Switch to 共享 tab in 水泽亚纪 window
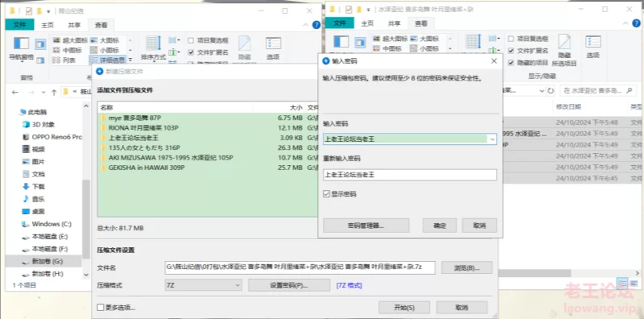 pyautogui.click(x=394, y=23)
